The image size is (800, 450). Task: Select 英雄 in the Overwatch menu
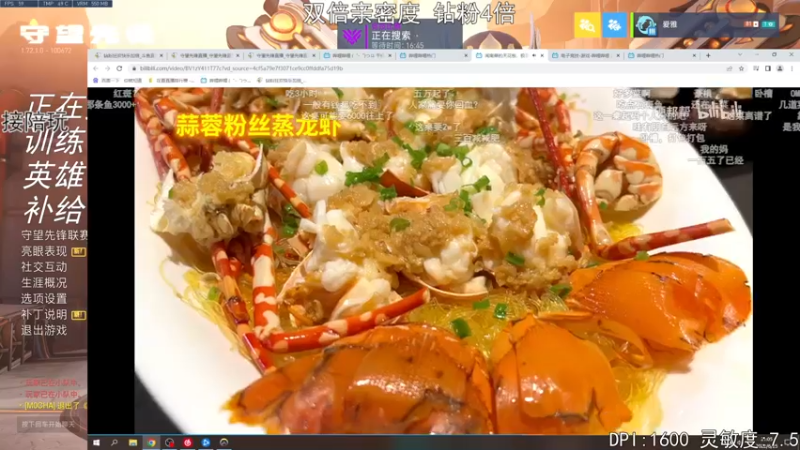(54, 175)
